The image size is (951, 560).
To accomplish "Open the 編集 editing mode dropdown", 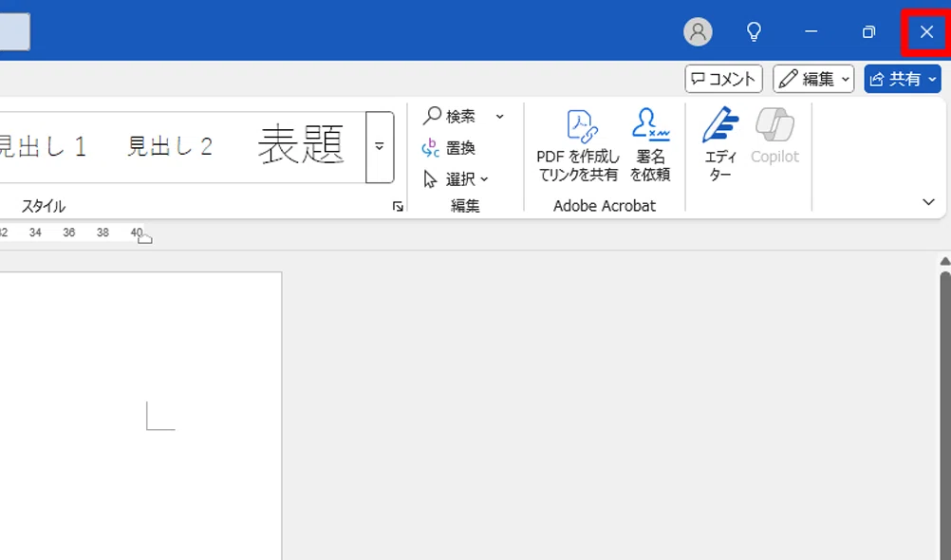I will [x=813, y=79].
